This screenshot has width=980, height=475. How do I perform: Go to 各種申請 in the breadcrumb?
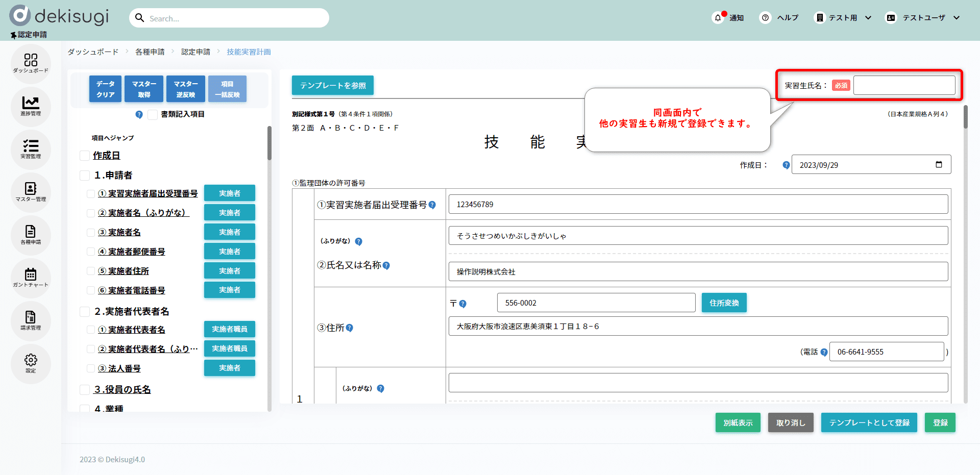pos(150,52)
